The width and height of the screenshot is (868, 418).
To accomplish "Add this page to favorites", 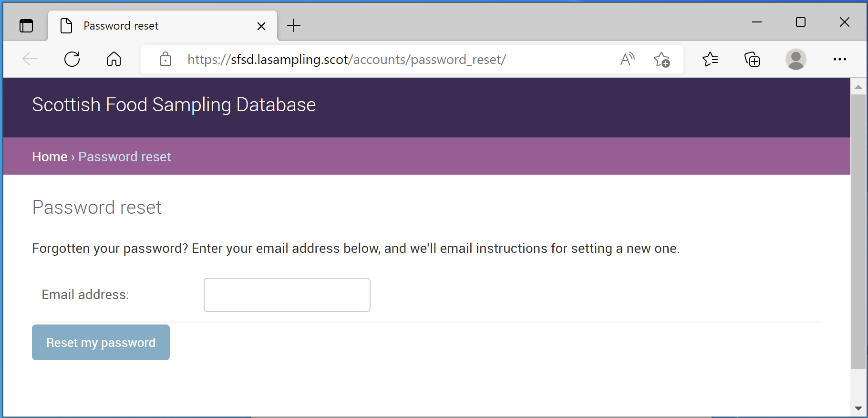I will pos(661,59).
